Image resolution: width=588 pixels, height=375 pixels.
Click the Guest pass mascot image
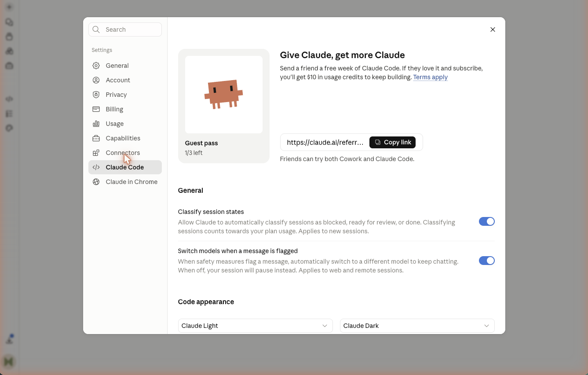pos(224,95)
